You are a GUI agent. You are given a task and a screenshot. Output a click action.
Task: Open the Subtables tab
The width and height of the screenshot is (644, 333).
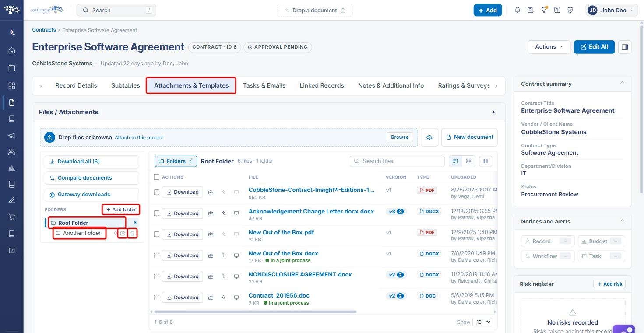(126, 85)
